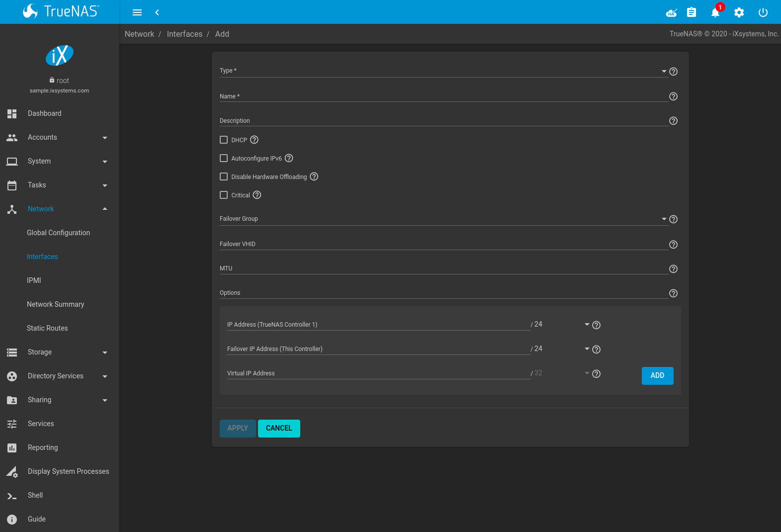The image size is (781, 532).
Task: Focus the Description input field
Action: click(443, 120)
